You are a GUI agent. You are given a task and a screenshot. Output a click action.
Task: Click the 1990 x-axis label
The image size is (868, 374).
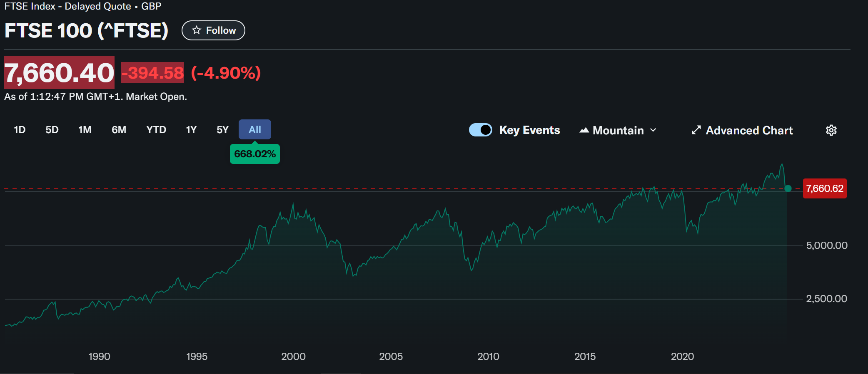pos(99,357)
